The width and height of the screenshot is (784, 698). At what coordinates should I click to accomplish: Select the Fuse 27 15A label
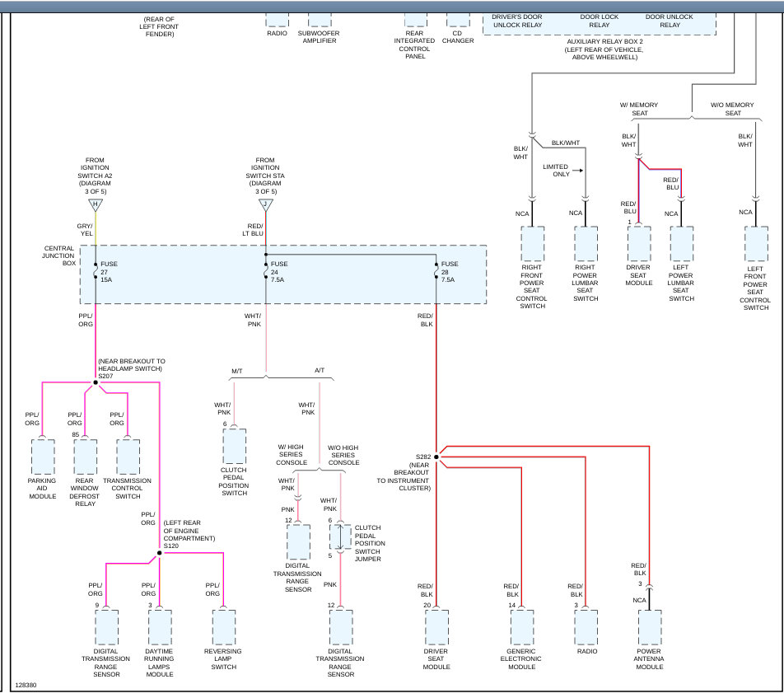tap(109, 272)
